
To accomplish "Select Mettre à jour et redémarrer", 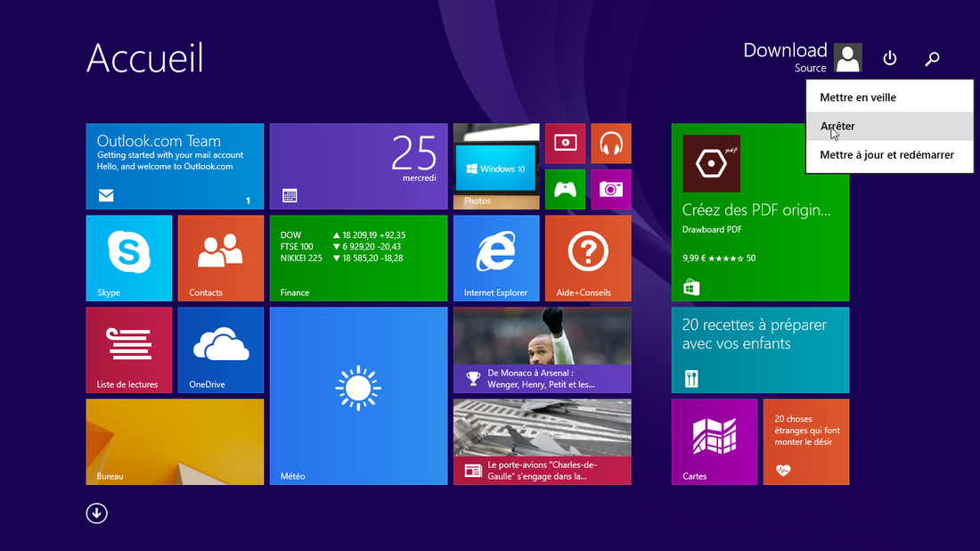I will click(890, 155).
